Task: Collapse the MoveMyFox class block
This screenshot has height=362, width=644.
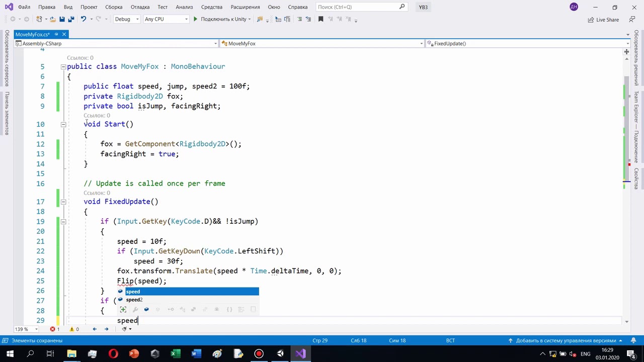Action: [x=63, y=67]
